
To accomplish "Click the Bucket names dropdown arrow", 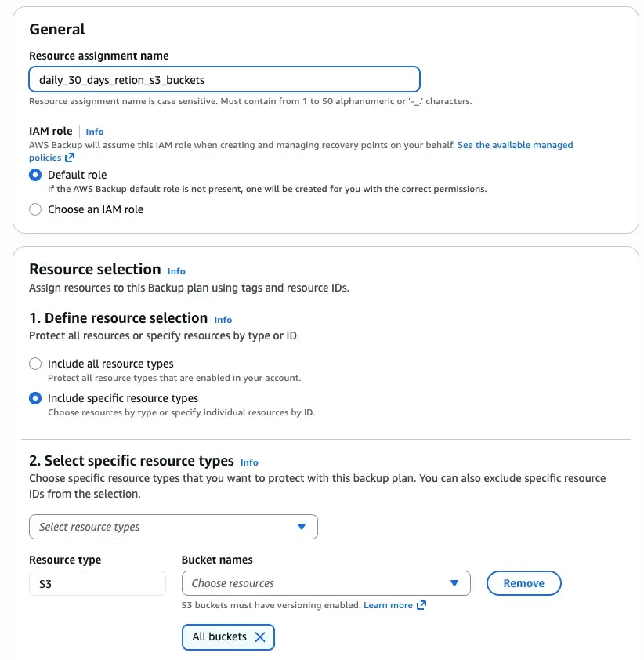I will pos(454,583).
